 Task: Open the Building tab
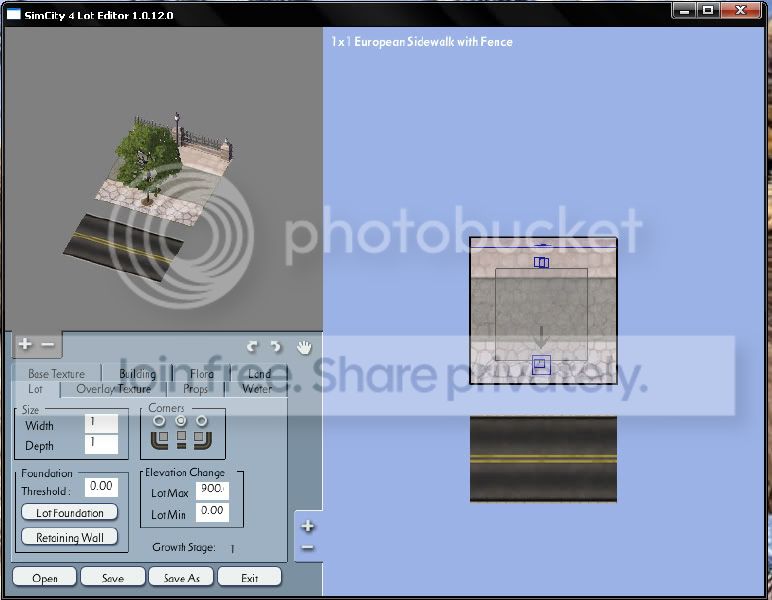click(x=137, y=374)
